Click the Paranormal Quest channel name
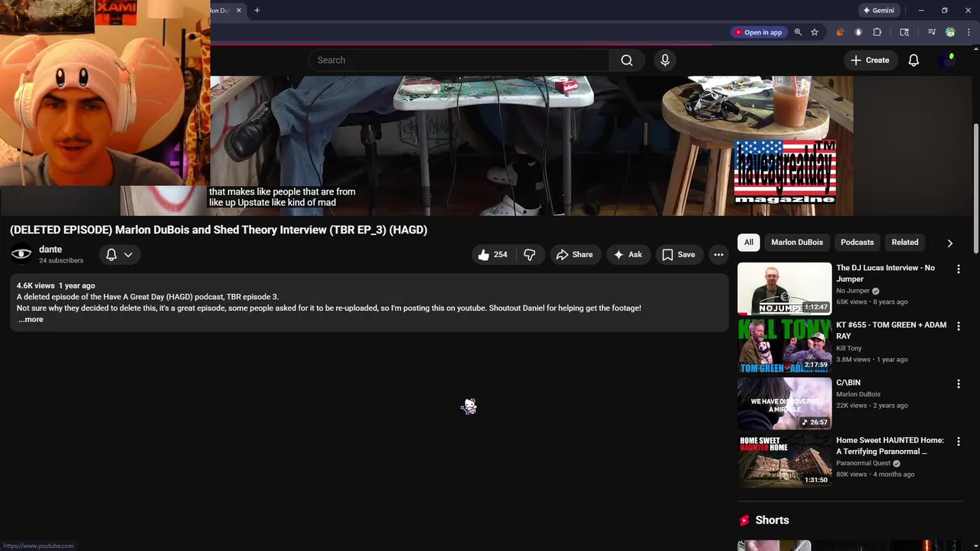This screenshot has width=980, height=551. point(863,463)
